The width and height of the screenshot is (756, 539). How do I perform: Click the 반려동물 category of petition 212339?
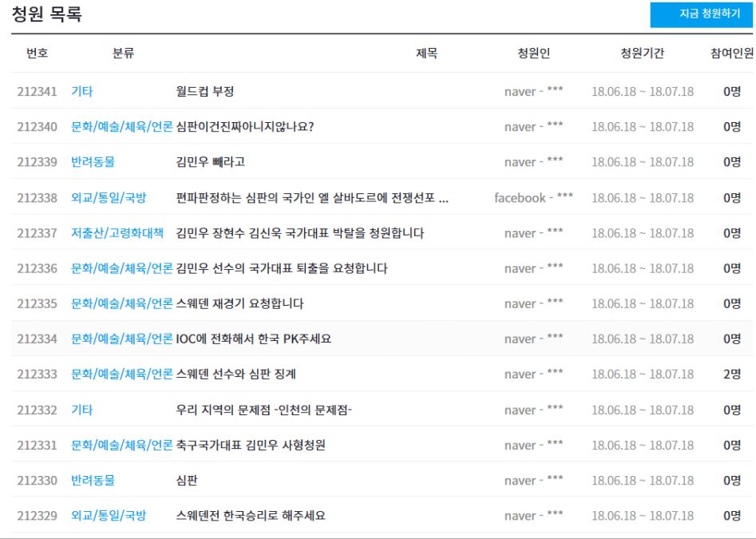click(93, 162)
